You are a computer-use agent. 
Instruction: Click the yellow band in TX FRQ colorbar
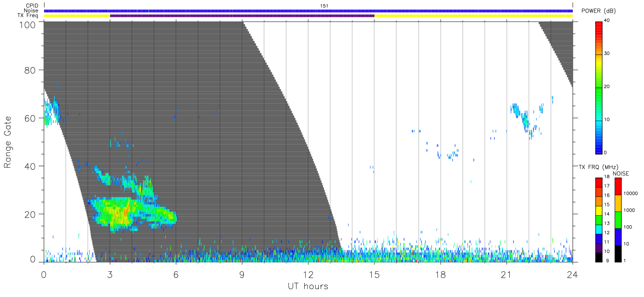click(599, 210)
